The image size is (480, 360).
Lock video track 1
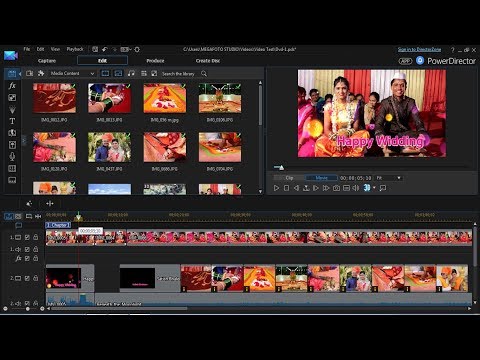(36, 237)
